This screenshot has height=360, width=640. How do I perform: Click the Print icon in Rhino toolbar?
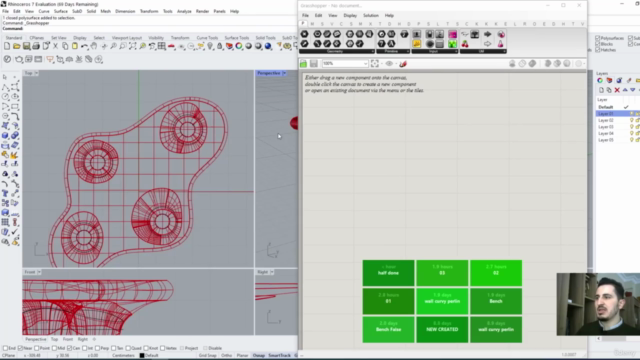coord(36,46)
